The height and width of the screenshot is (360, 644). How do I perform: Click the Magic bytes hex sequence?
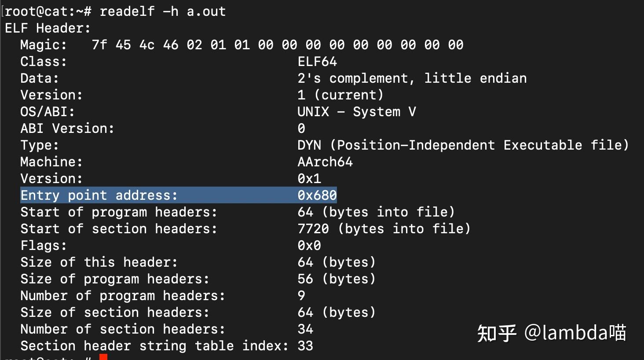277,45
